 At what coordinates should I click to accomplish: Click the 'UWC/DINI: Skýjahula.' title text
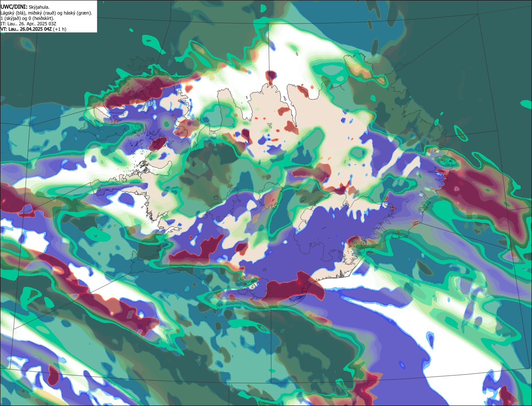[25, 7]
